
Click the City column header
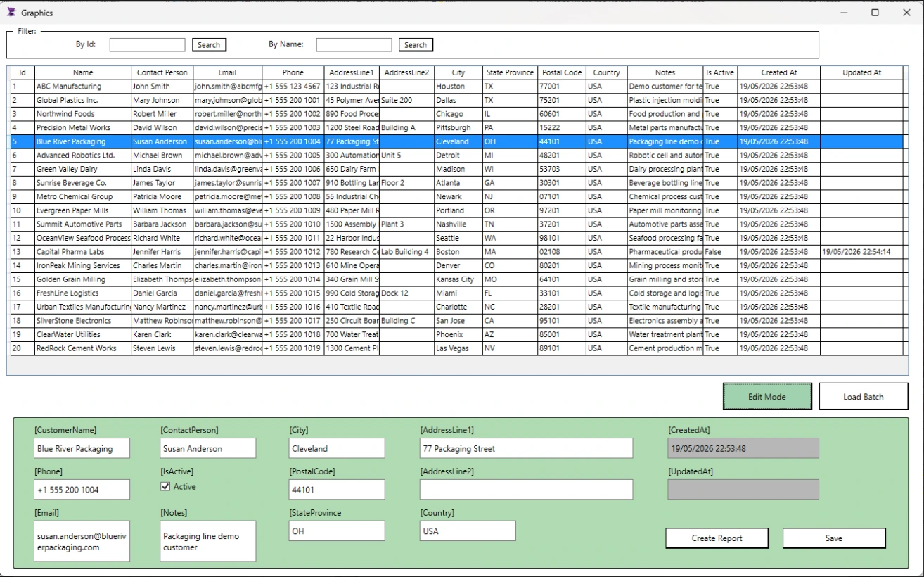pyautogui.click(x=458, y=72)
